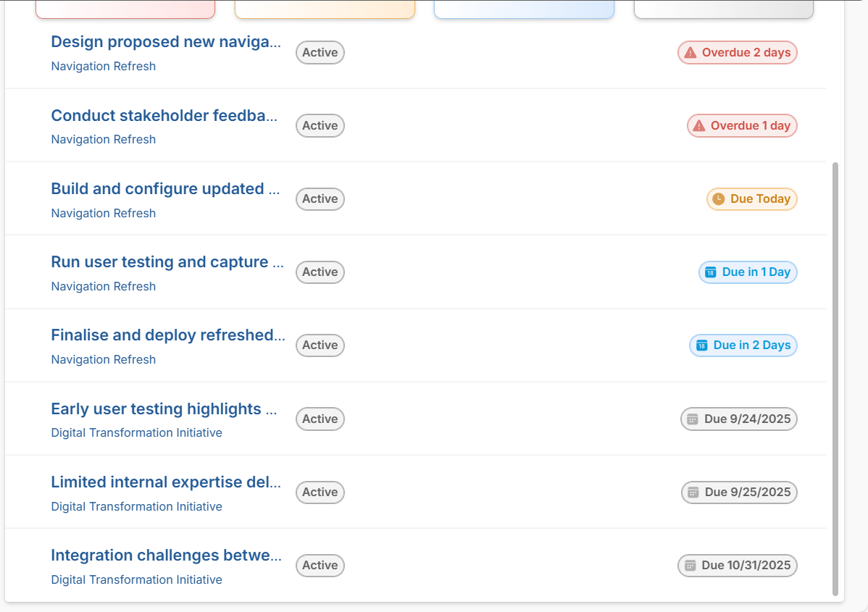Click the calendar icon in Due in 2 Days badge

pyautogui.click(x=701, y=345)
